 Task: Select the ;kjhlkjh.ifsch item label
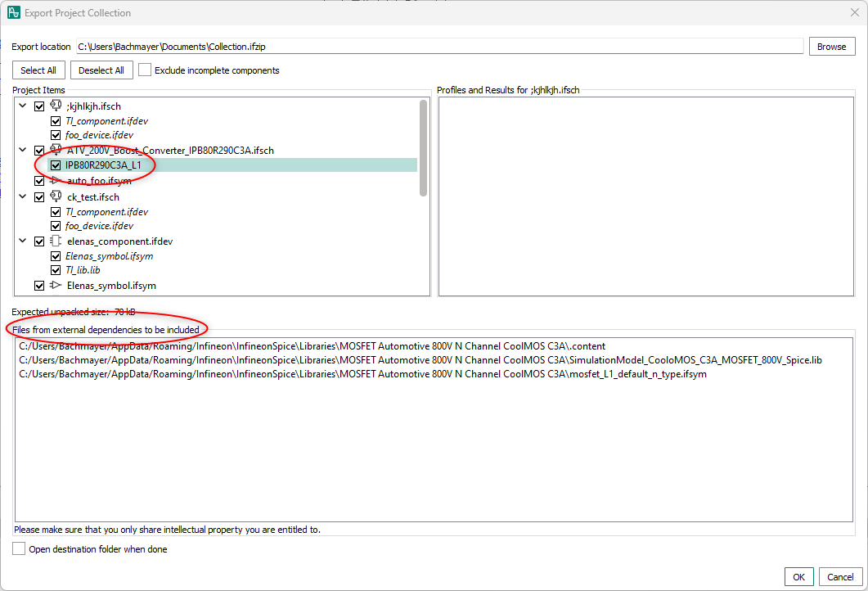tap(93, 106)
